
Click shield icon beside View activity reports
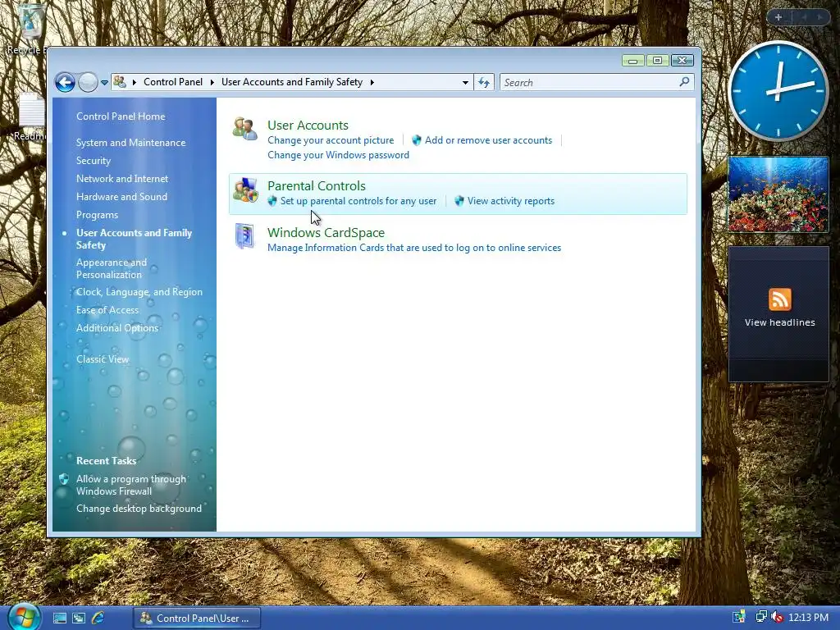tap(459, 201)
